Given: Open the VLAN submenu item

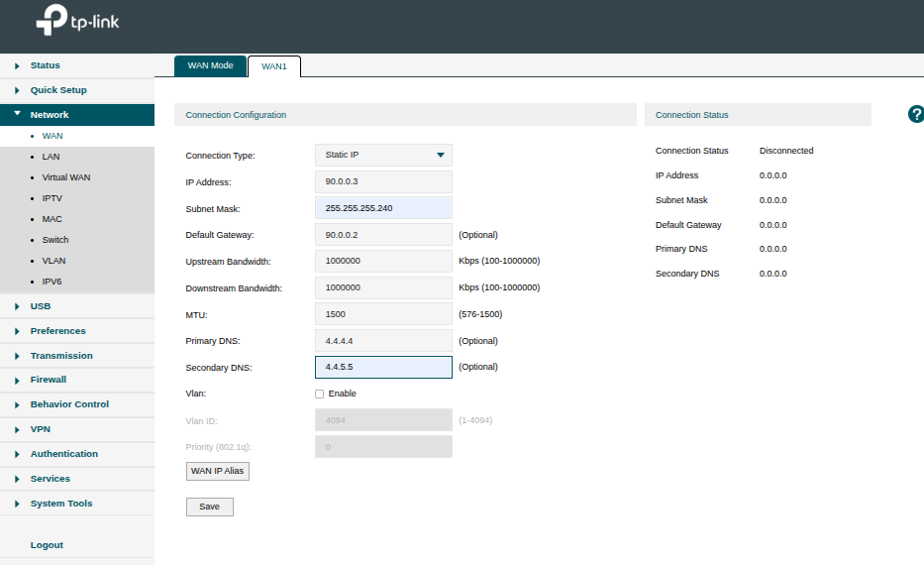Looking at the screenshot, I should [x=53, y=260].
